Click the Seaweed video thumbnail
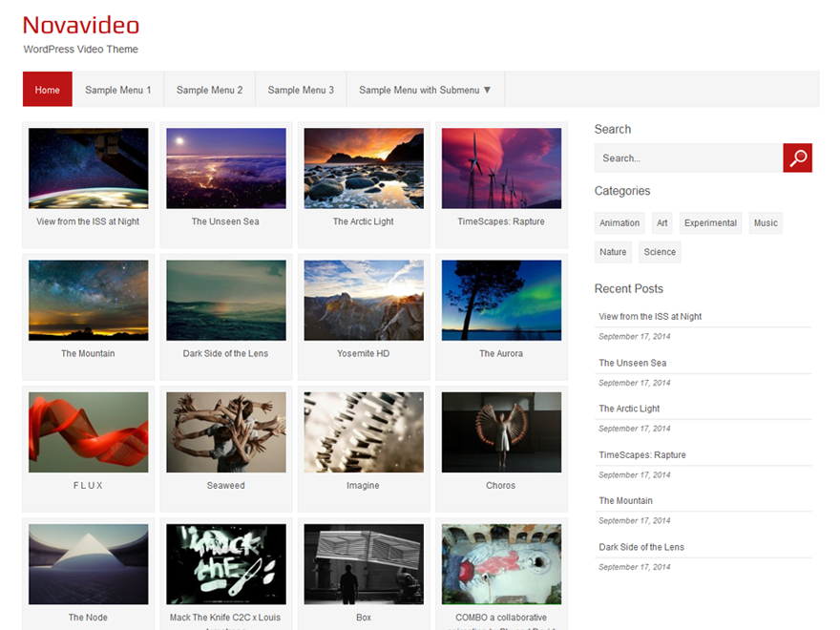Image resolution: width=840 pixels, height=630 pixels. (226, 432)
